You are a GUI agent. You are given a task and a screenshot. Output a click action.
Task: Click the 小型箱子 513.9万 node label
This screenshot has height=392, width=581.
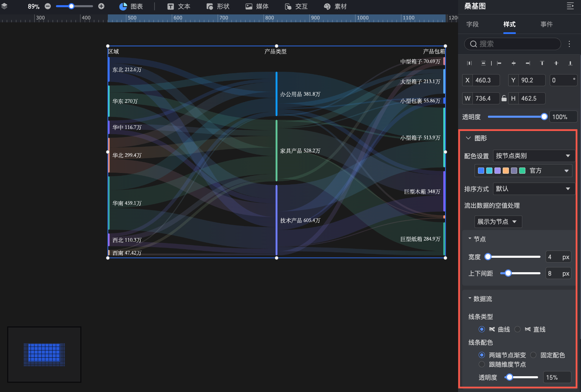420,138
